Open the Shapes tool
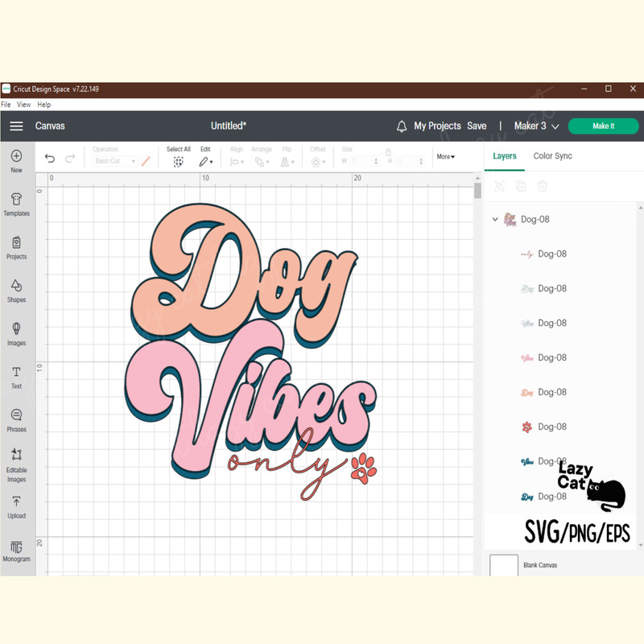This screenshot has width=644, height=644. coord(16,290)
